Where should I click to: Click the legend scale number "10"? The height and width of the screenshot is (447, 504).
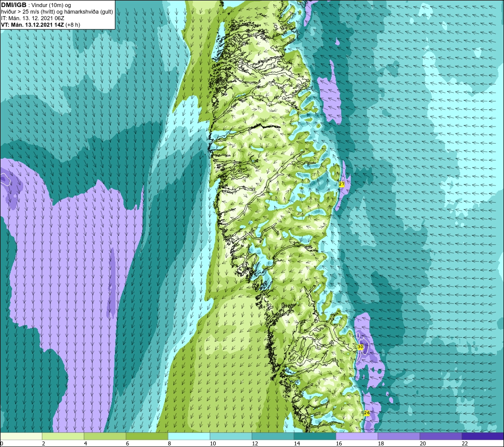[213, 443]
